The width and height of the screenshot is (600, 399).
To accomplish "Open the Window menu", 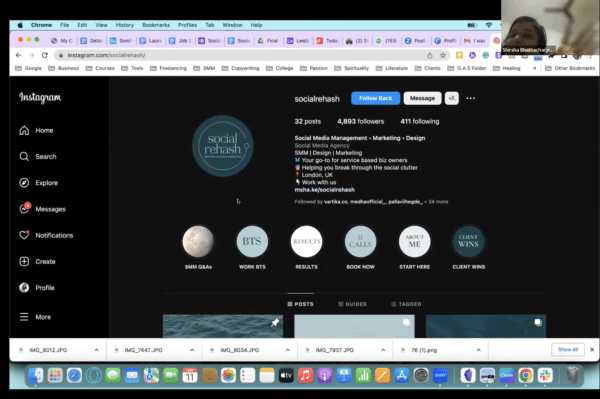I will pyautogui.click(x=232, y=25).
